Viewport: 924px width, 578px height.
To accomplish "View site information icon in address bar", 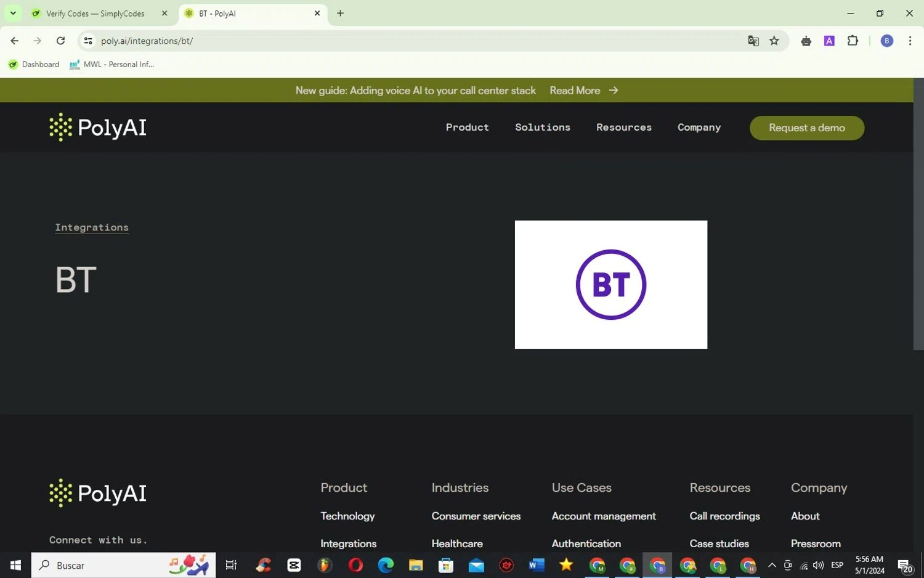I will coord(88,41).
